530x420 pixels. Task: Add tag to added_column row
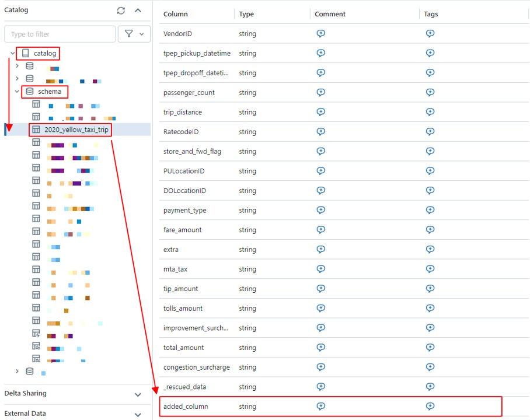pyautogui.click(x=430, y=407)
